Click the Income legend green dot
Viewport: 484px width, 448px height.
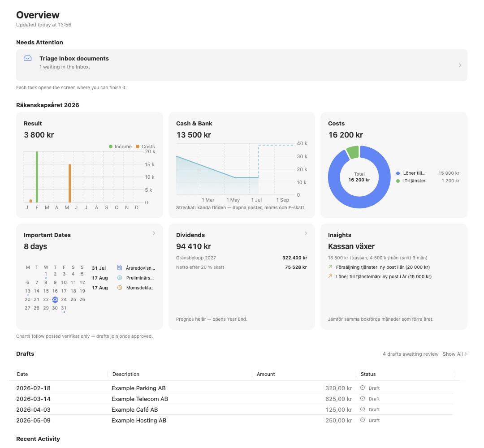(111, 146)
